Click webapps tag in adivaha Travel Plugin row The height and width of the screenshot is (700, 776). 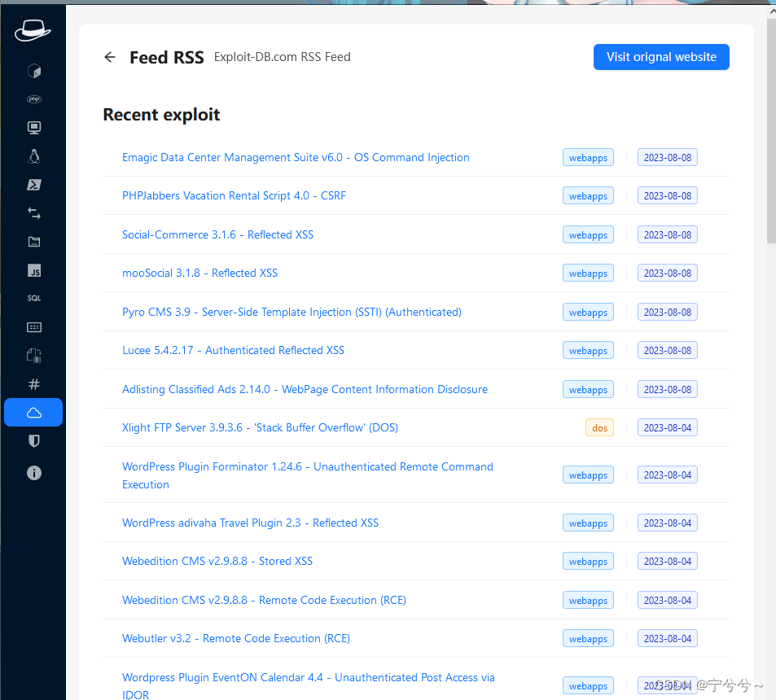coord(588,523)
